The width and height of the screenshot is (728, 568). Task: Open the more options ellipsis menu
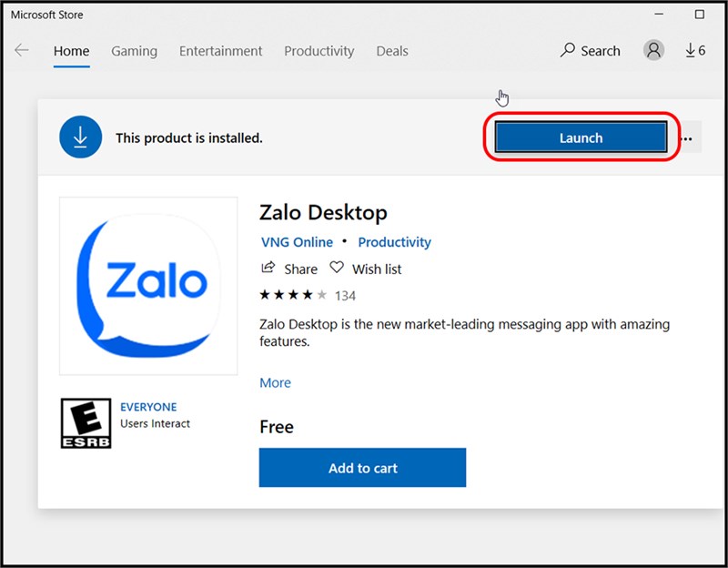point(686,138)
